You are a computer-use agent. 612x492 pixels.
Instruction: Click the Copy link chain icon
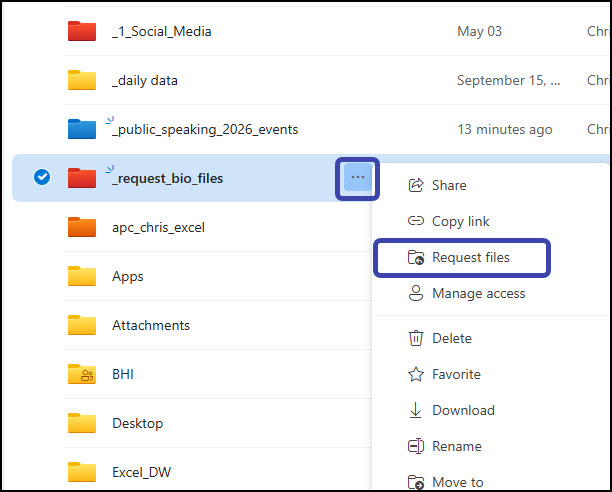pos(416,221)
